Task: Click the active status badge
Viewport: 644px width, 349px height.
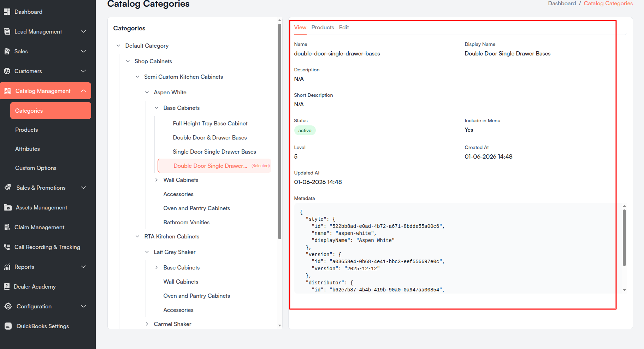Action: [305, 130]
